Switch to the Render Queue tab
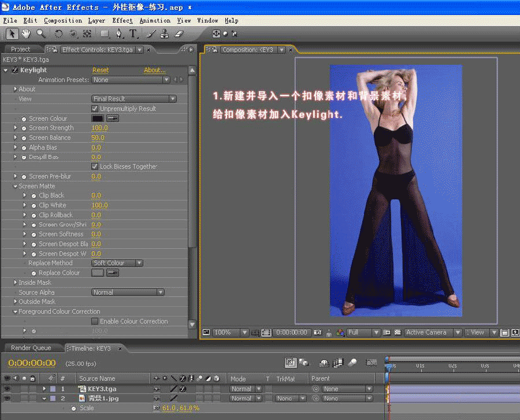The height and width of the screenshot is (420, 520). pyautogui.click(x=31, y=348)
